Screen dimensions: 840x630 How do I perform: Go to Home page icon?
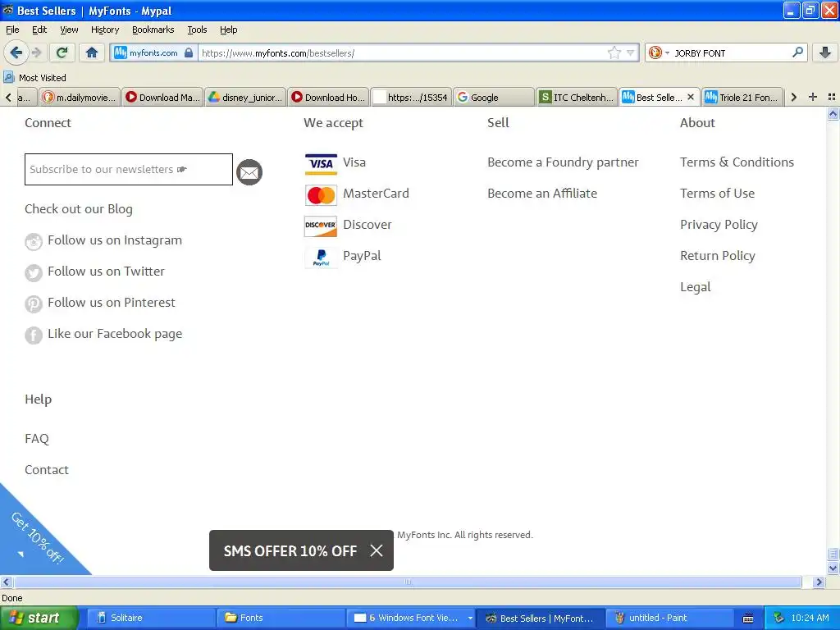92,52
